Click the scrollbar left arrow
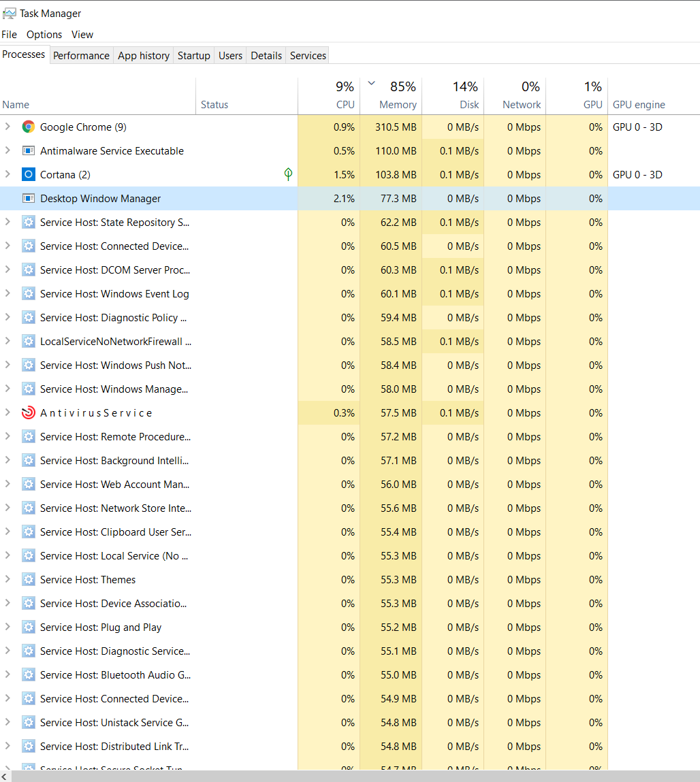700x782 pixels. tap(5, 776)
